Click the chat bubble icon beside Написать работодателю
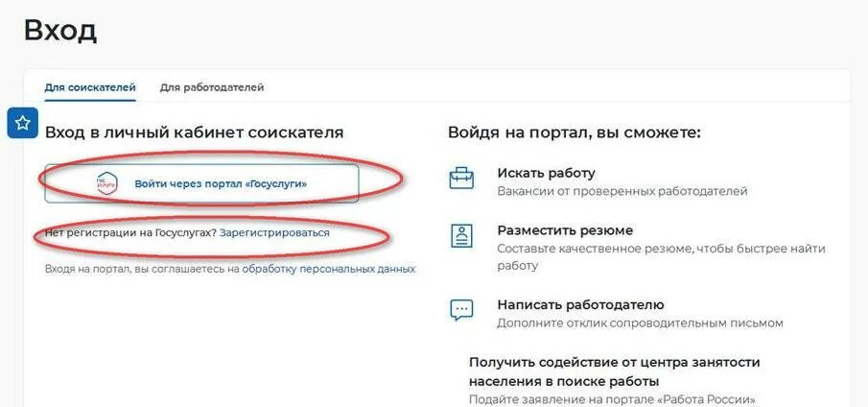Screen dimensions: 868x407 coord(461,309)
